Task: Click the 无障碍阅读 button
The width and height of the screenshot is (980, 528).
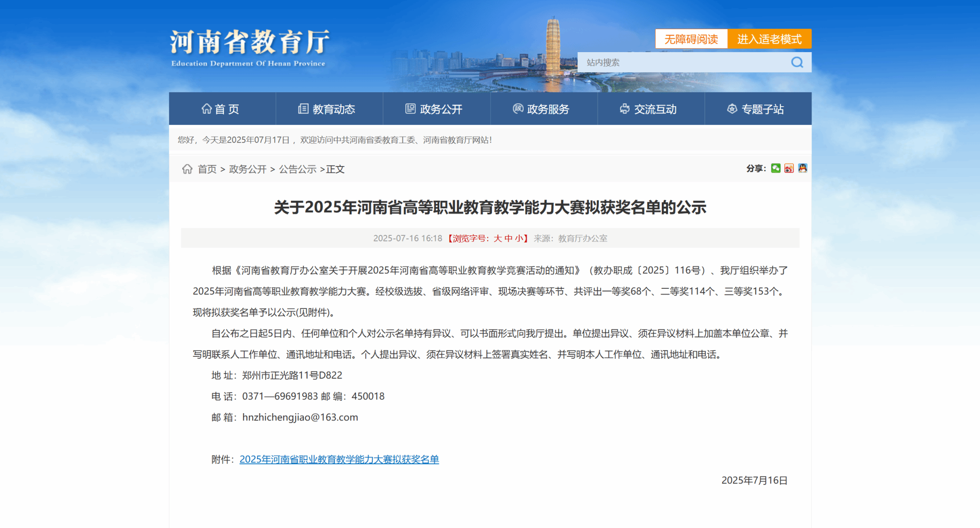Action: [691, 39]
